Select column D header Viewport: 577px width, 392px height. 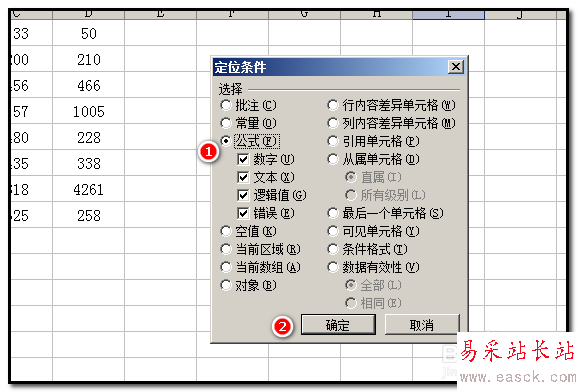pos(88,15)
